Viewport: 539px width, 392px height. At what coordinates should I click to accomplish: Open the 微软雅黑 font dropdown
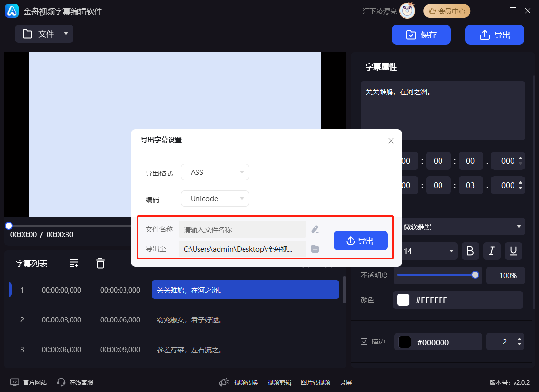(463, 226)
